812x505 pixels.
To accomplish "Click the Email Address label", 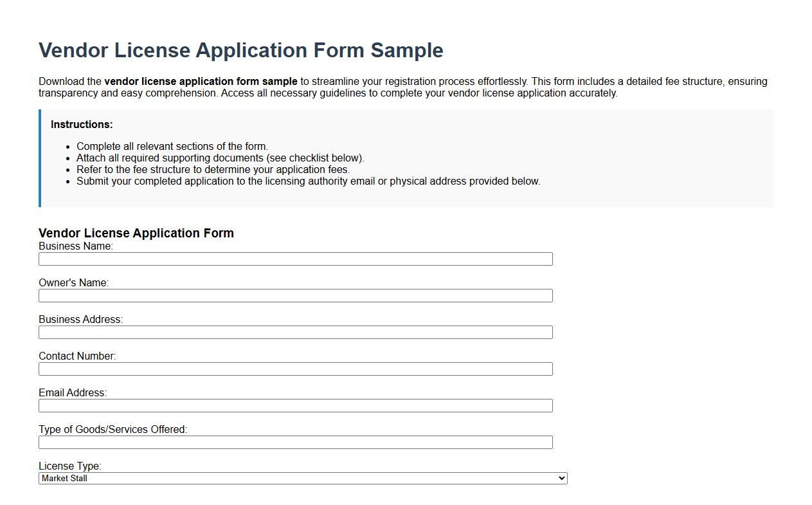I will [x=73, y=392].
